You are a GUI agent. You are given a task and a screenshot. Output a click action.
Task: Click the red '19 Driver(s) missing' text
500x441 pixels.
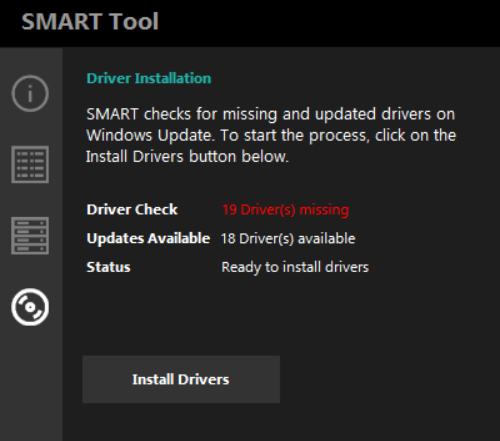[285, 210]
